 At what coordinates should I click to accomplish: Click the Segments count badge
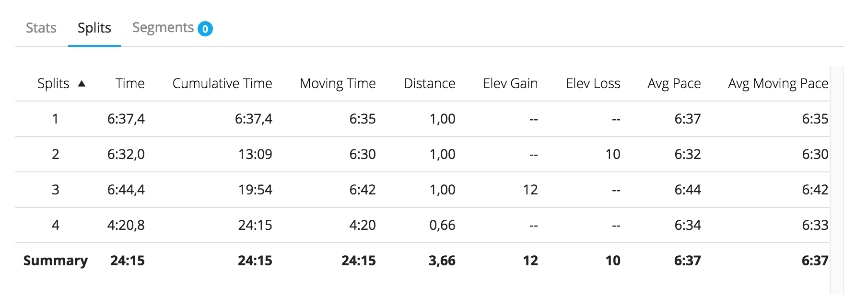205,29
